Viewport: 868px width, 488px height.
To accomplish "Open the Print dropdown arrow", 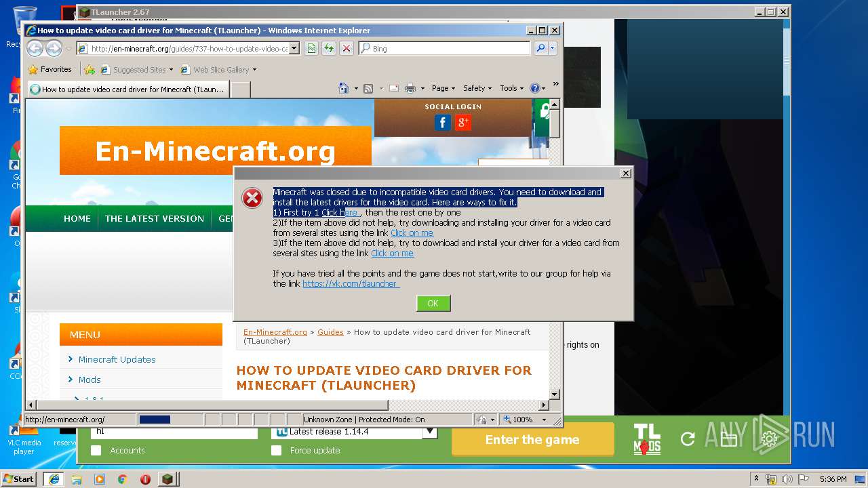I will click(x=422, y=88).
